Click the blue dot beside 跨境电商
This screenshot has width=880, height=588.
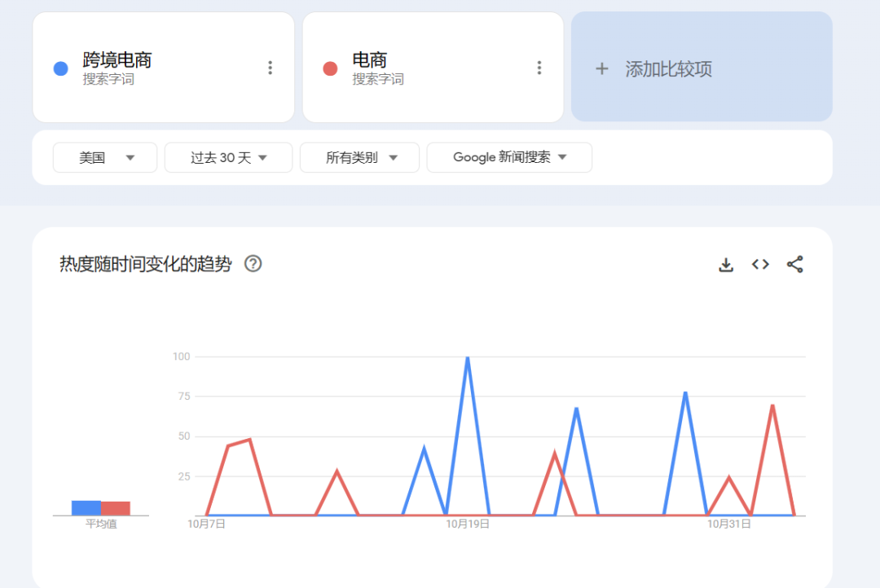pos(60,68)
